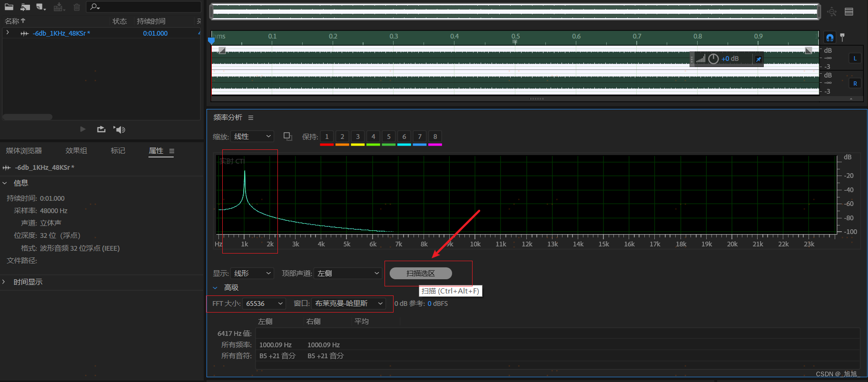Collapse the 信息 section
Screen dimensions: 868x382
(x=5, y=183)
